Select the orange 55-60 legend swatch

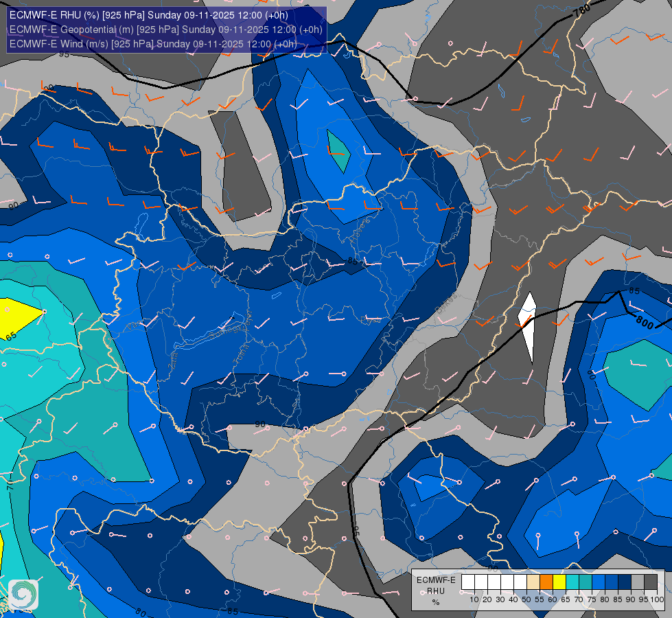pos(546,582)
